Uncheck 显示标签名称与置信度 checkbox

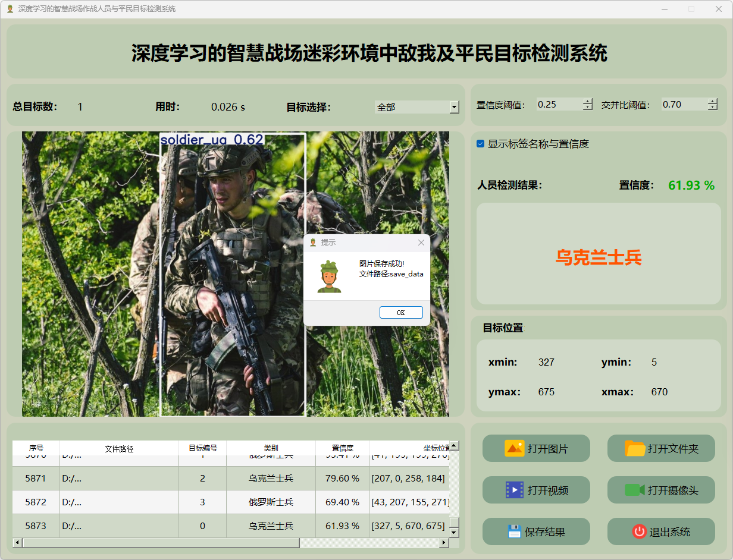(x=481, y=144)
